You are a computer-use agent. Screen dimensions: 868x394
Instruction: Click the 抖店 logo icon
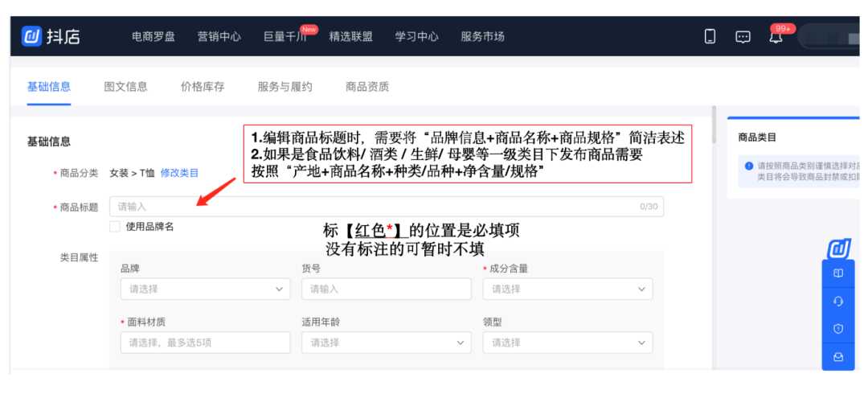click(32, 36)
